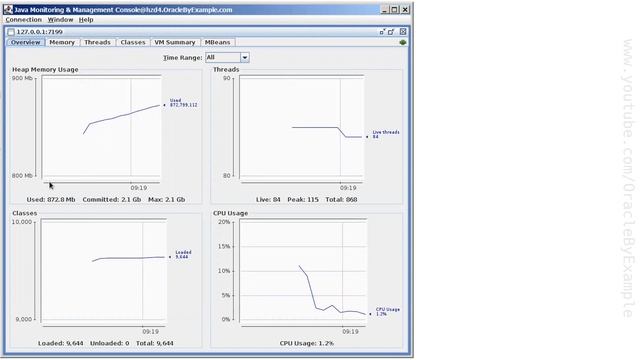Close the Java Monitoring console window

pyautogui.click(x=404, y=9)
